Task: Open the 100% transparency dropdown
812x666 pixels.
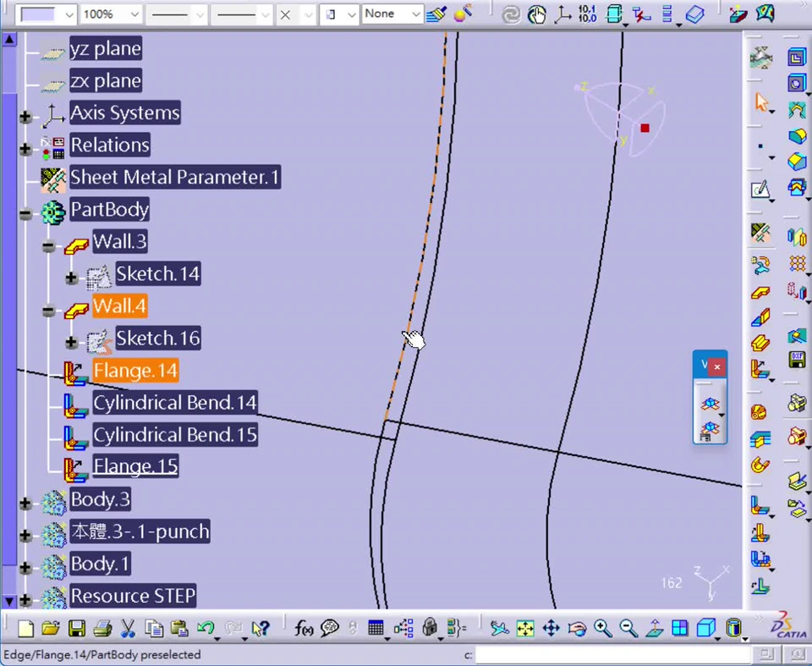Action: (134, 14)
